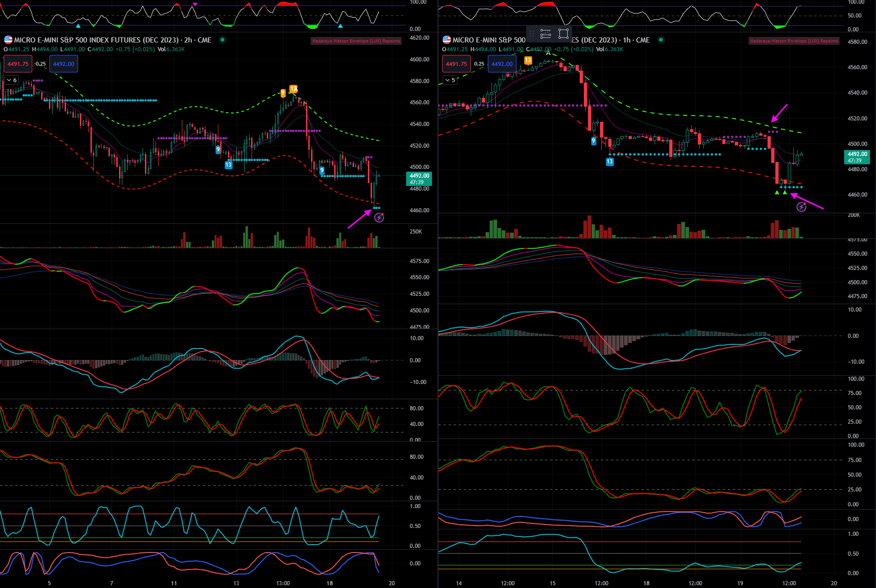Screen dimensions: 876x588
Task: Select the line drawing tool in floating toolbar
Action: tap(546, 34)
